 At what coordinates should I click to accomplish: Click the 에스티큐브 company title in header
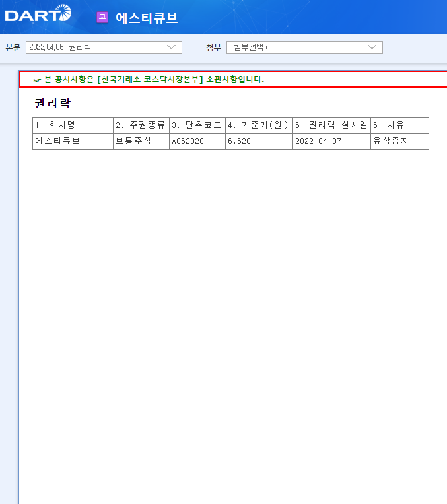(x=147, y=18)
